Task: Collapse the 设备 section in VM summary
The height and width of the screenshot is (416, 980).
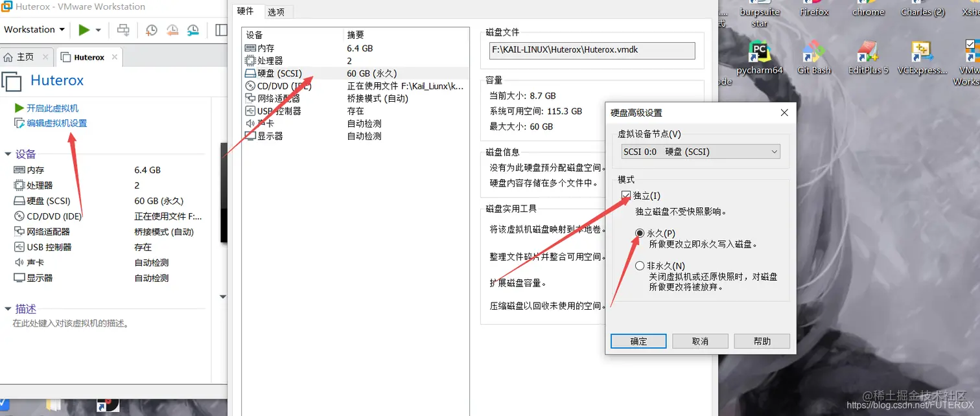Action: click(x=8, y=154)
